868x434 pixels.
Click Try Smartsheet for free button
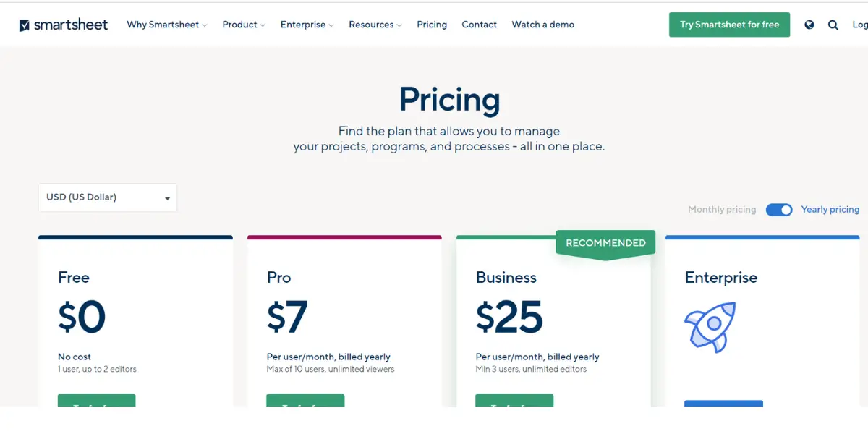(730, 25)
